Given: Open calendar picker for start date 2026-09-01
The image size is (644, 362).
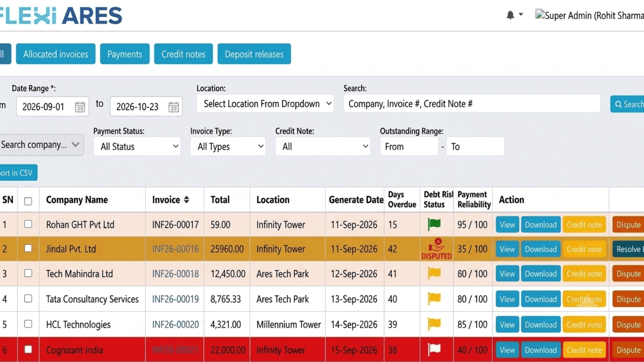Looking at the screenshot, I should pyautogui.click(x=80, y=107).
